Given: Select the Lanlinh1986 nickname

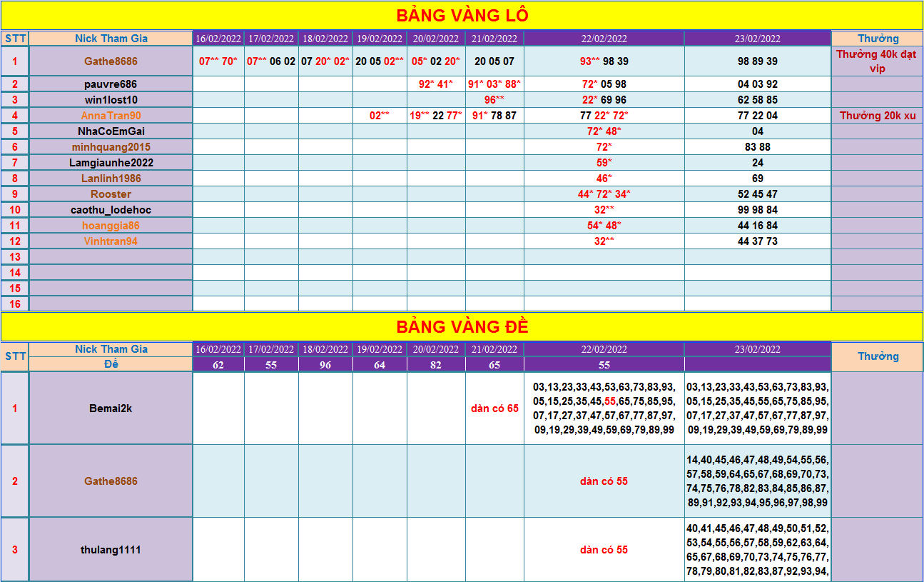Looking at the screenshot, I should [x=111, y=179].
